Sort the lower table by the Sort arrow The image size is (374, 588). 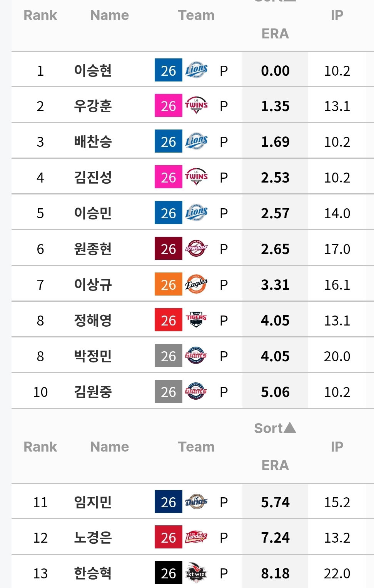(x=275, y=428)
